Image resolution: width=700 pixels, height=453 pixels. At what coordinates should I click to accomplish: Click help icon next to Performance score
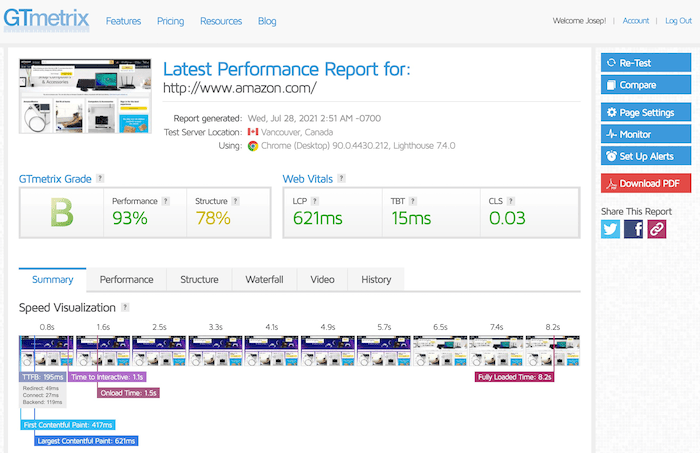pyautogui.click(x=166, y=201)
